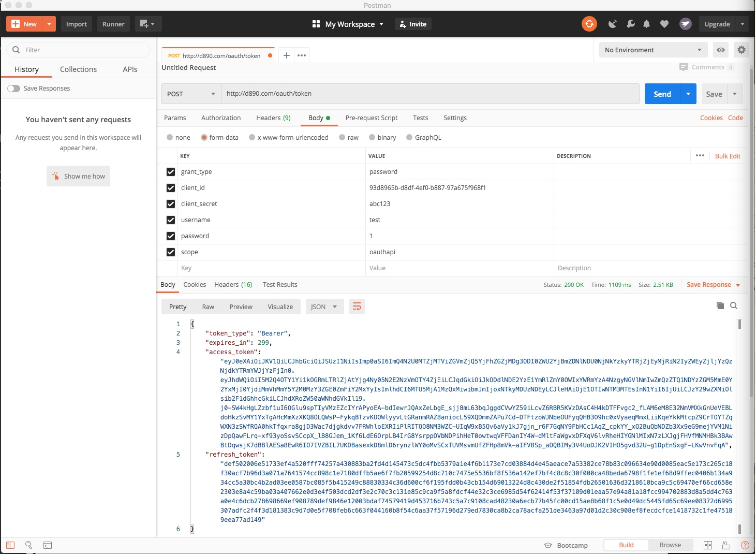Select the binary body type
The image size is (756, 554).
click(372, 137)
